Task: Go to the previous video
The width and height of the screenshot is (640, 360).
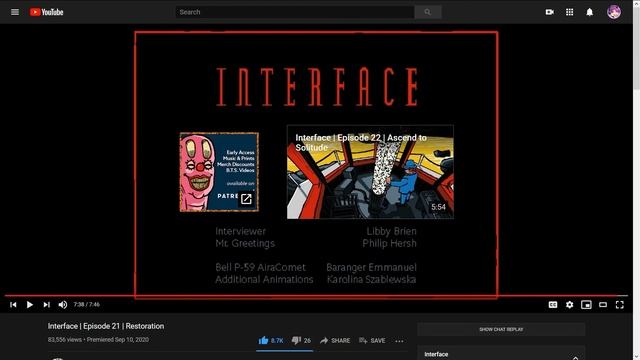Action: tap(13, 304)
